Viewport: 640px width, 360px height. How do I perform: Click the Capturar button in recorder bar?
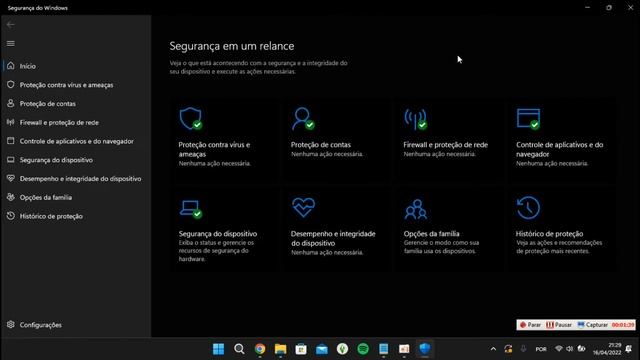[x=593, y=325]
